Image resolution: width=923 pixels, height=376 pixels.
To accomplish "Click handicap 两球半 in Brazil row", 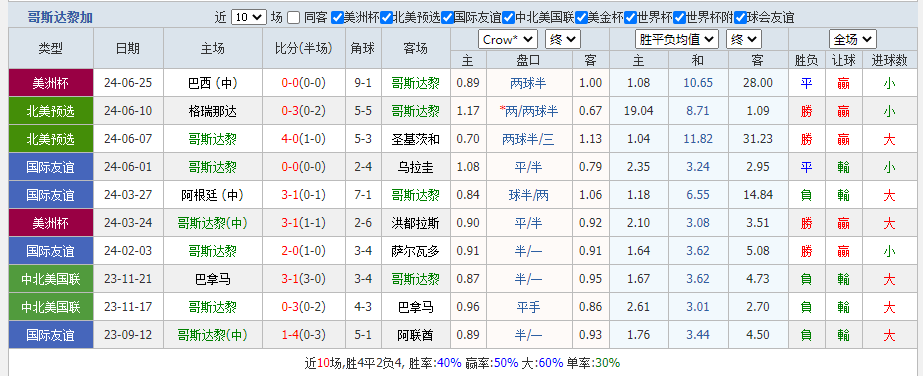I will 528,83.
